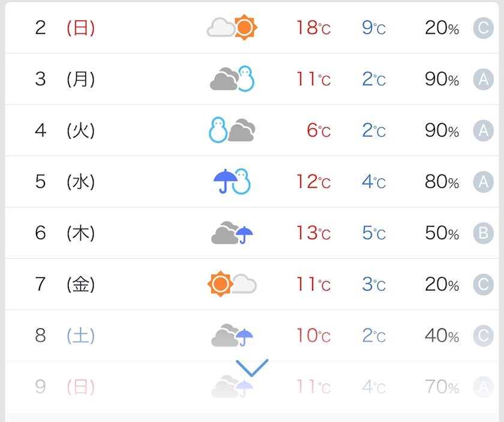
Task: Click the cloud-umbrella icon for Thursday the 6th
Action: coord(232,233)
